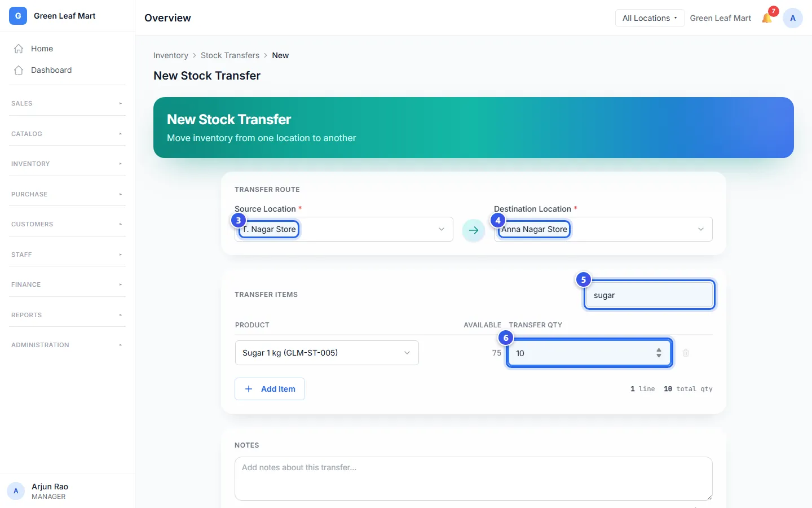Click the Green Leaf Mart logo icon
The width and height of the screenshot is (812, 508).
click(18, 16)
